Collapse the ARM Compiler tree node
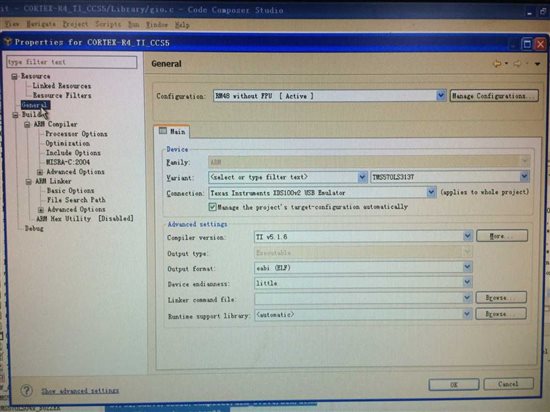The image size is (550, 412). pos(27,124)
